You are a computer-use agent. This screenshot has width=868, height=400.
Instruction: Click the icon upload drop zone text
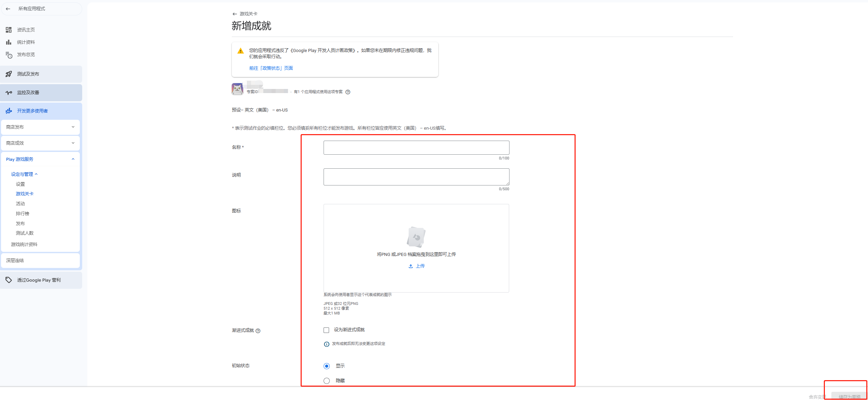(416, 254)
